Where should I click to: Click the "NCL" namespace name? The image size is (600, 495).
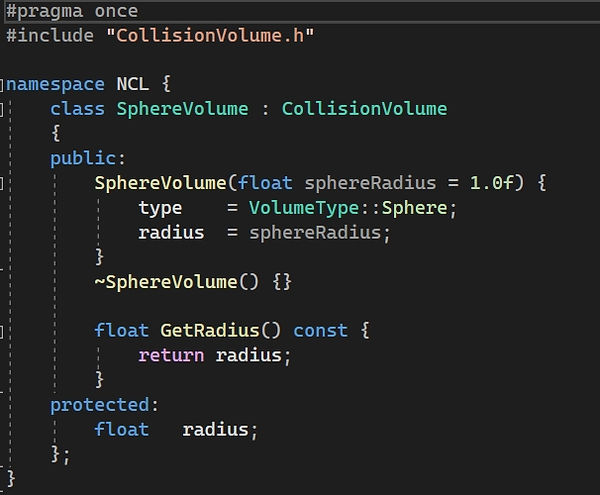point(132,84)
